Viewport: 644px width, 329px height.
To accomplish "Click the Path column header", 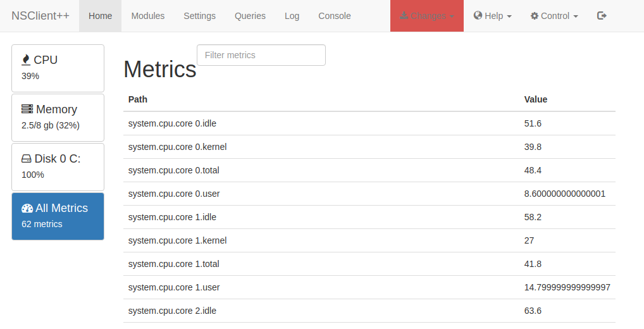I will [x=138, y=99].
